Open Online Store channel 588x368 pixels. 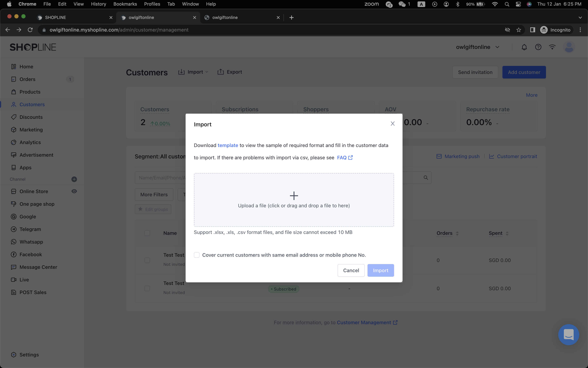pyautogui.click(x=34, y=191)
